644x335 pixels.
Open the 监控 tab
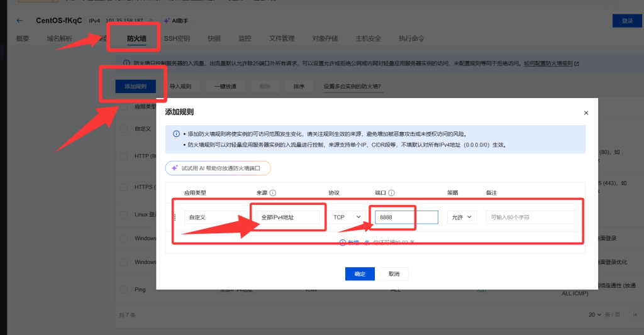tap(245, 38)
